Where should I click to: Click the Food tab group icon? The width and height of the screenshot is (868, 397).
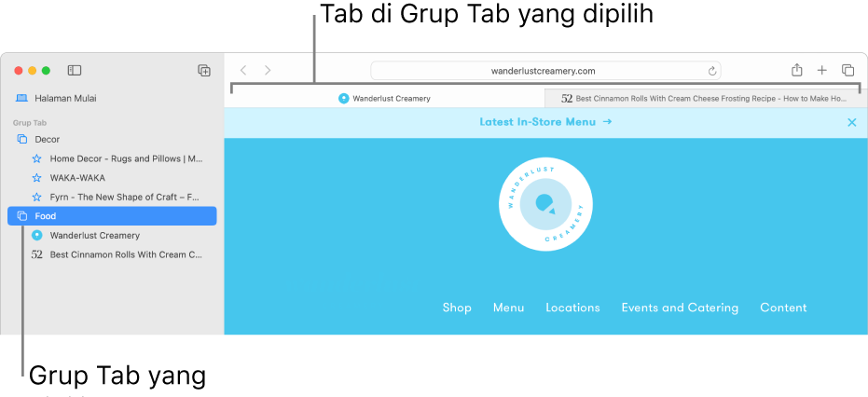[22, 216]
